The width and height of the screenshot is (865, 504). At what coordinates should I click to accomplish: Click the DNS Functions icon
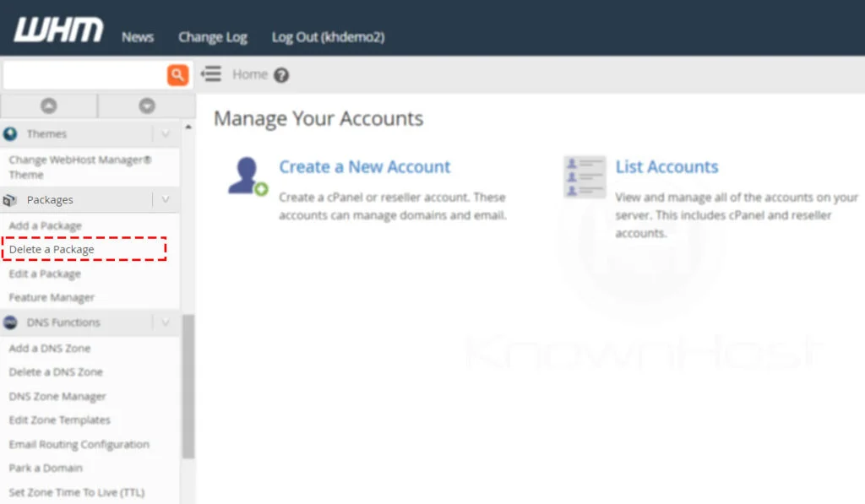pos(10,322)
